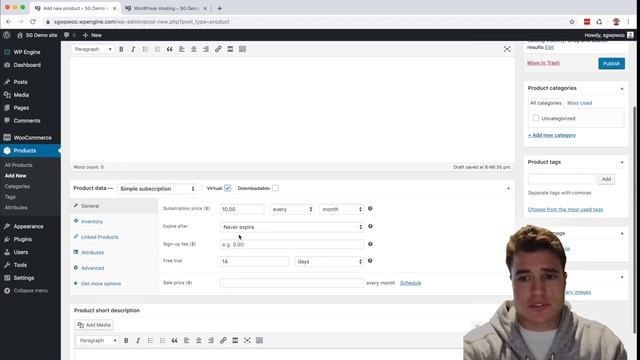Open help tip for Free trial
The width and height of the screenshot is (640, 360).
click(370, 261)
